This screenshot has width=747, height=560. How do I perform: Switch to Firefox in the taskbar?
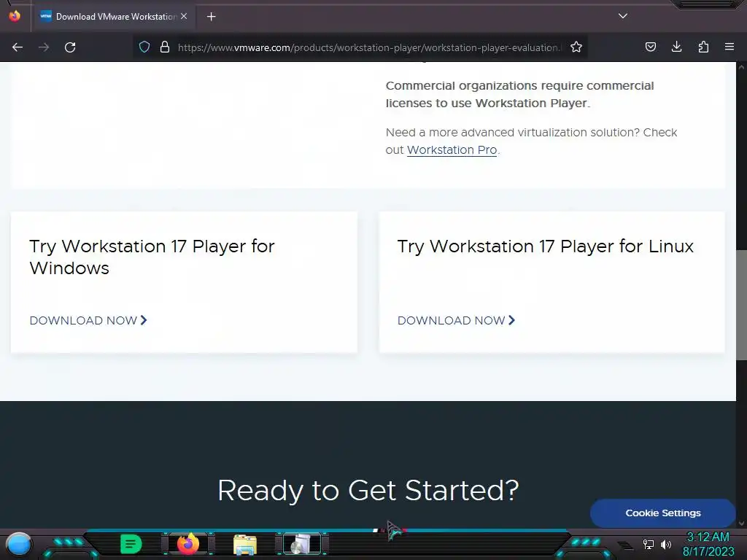(x=188, y=544)
